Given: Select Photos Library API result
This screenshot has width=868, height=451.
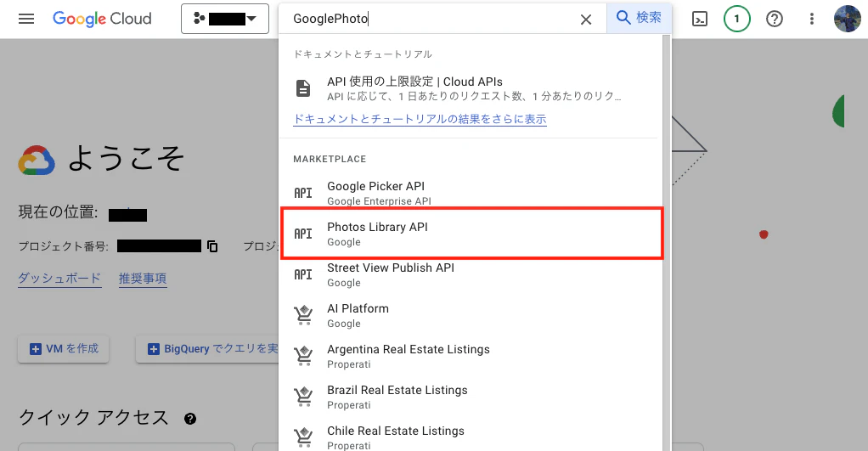Looking at the screenshot, I should click(x=471, y=234).
